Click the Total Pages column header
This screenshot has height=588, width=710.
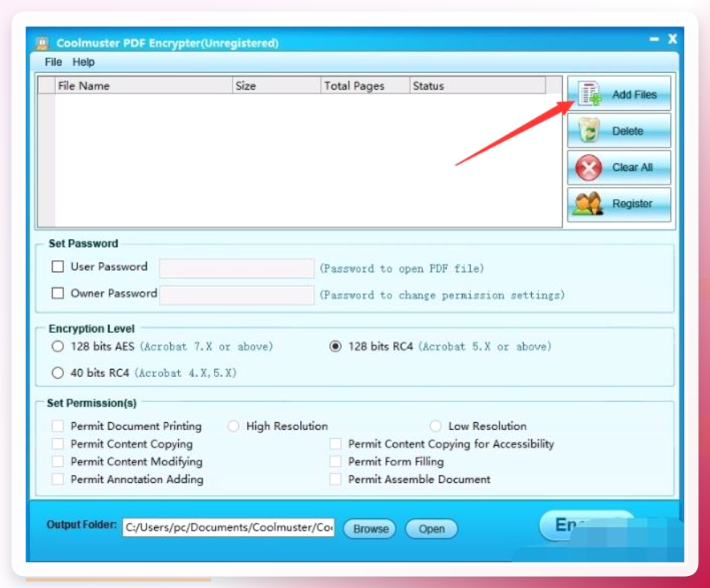pyautogui.click(x=365, y=86)
